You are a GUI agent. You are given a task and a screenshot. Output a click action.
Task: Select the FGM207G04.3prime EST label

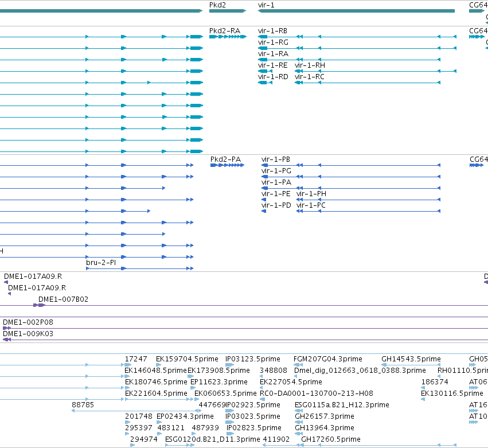click(327, 359)
